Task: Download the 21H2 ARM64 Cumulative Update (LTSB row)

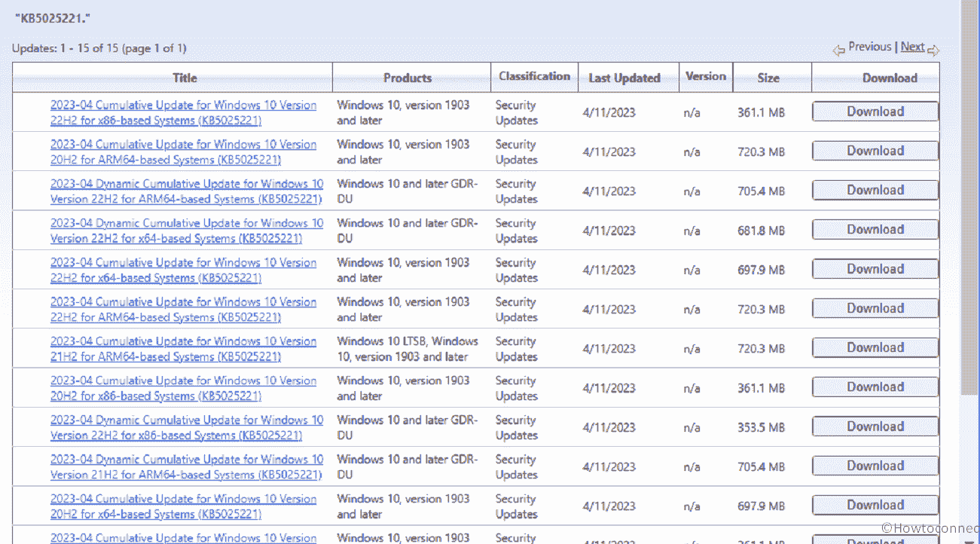Action: click(x=875, y=347)
